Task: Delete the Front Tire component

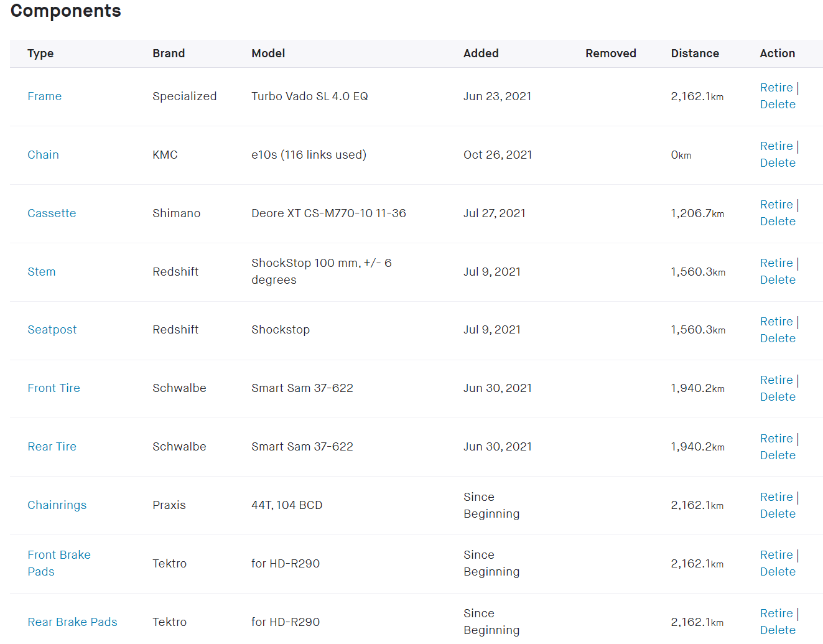Action: (778, 397)
